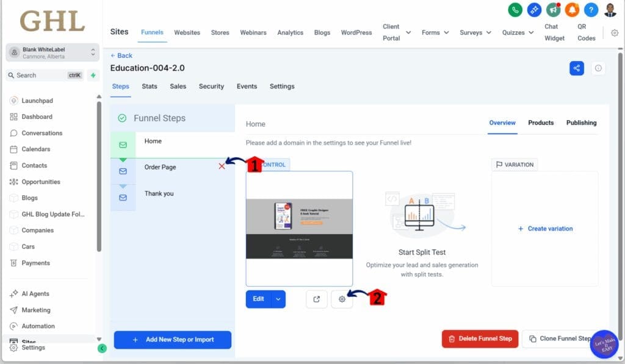Open the help question mark icon

tap(590, 10)
